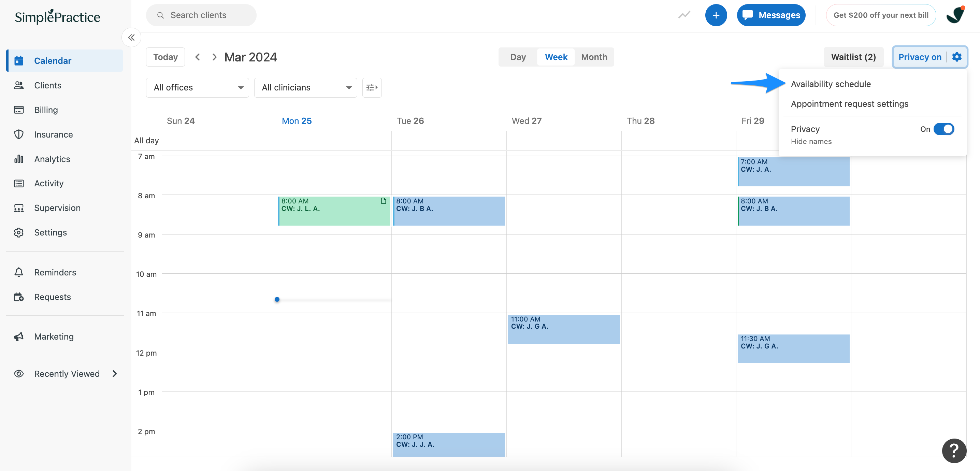980x471 pixels.
Task: Open the Marketing section
Action: [54, 336]
